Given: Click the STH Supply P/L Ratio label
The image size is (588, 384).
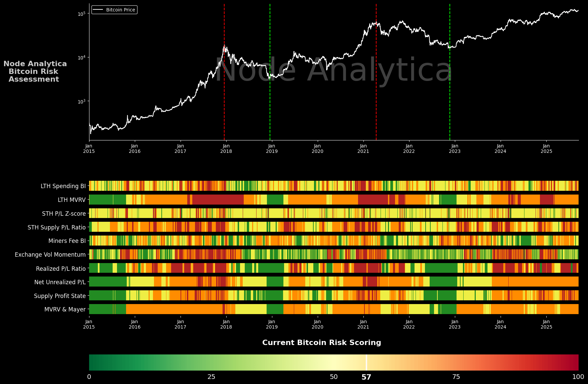Looking at the screenshot, I should point(56,227).
